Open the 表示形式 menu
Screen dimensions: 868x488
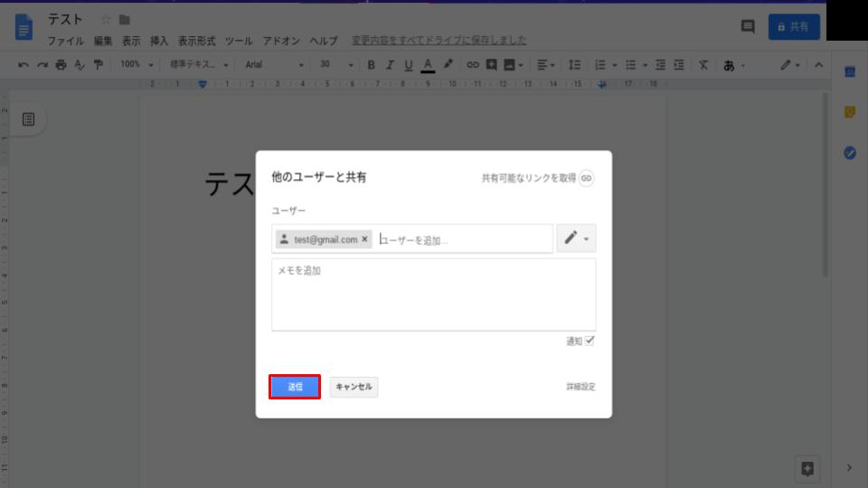[x=196, y=41]
